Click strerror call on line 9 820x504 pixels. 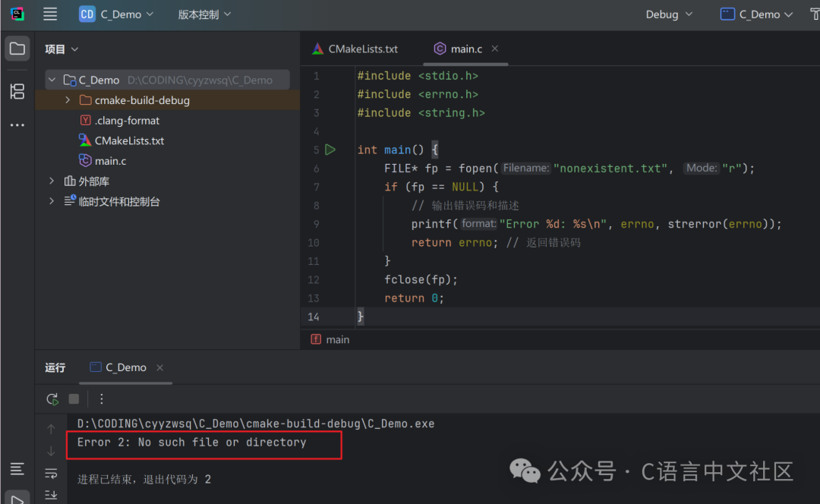[x=695, y=224]
